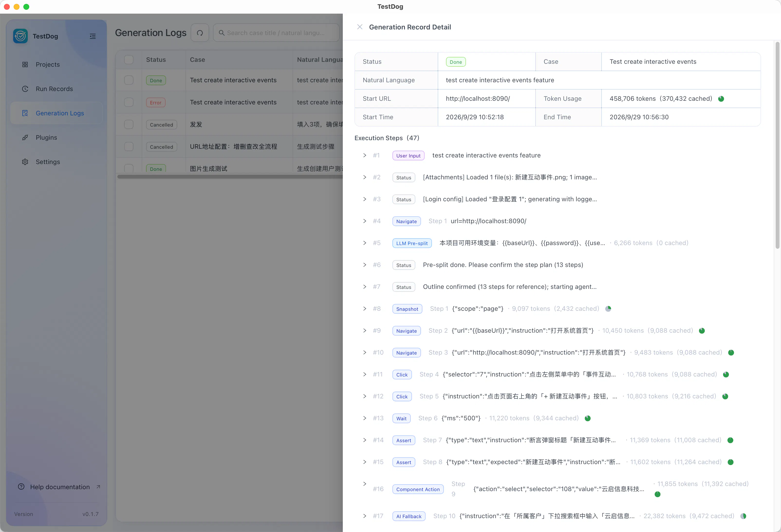Click the TestDog logo icon
This screenshot has width=781, height=532.
click(20, 36)
